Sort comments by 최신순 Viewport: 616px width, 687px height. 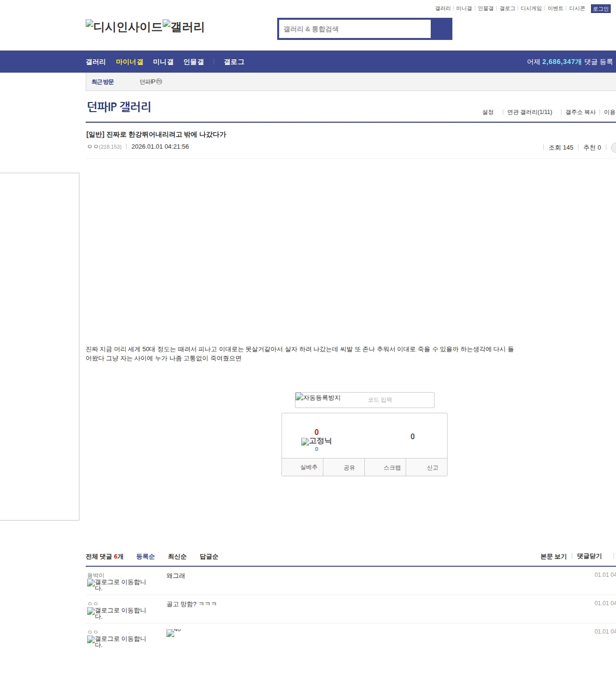(x=177, y=557)
